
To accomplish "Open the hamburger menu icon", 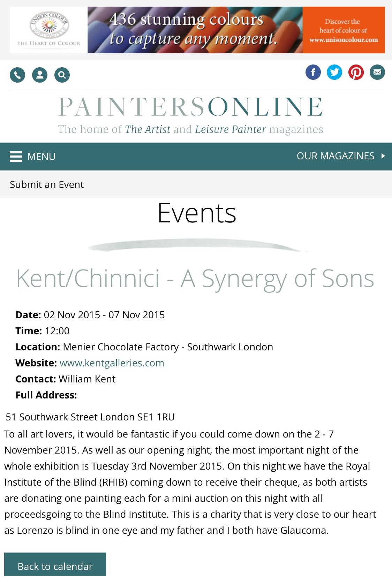I will [16, 157].
